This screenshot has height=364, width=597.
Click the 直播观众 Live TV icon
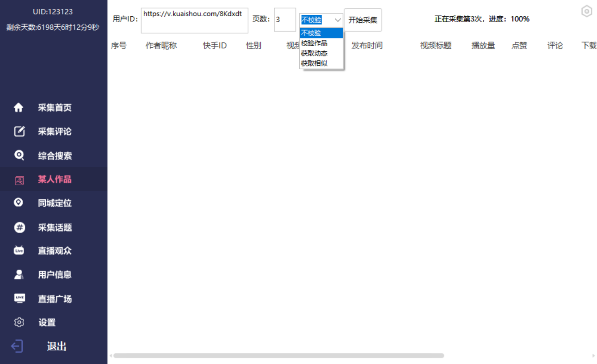pyautogui.click(x=19, y=251)
